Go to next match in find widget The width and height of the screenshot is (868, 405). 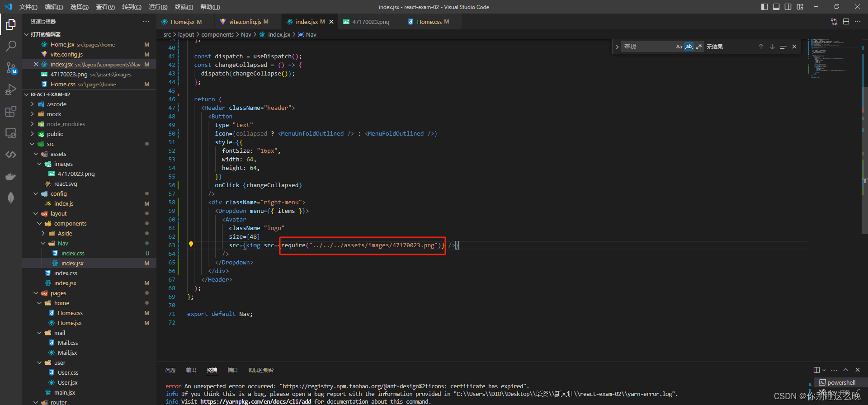point(772,47)
